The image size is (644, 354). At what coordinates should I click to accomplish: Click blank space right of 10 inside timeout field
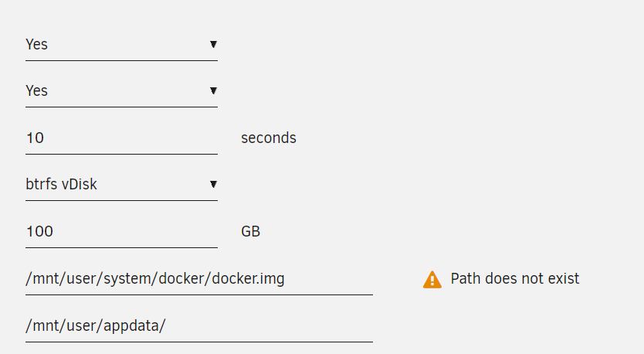point(130,138)
